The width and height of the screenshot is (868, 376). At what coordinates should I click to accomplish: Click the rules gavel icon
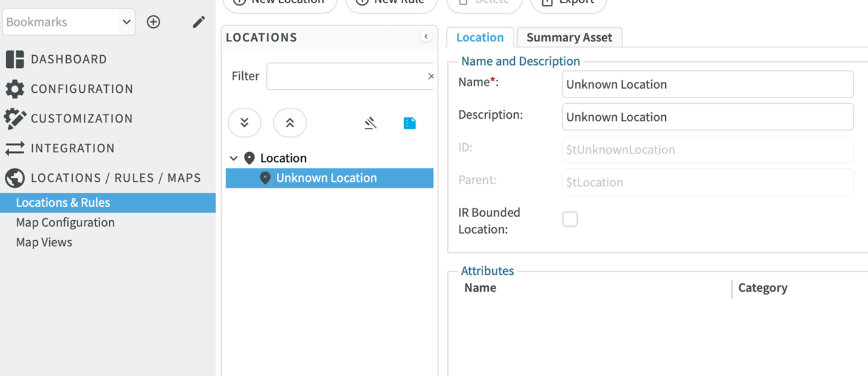pyautogui.click(x=371, y=123)
